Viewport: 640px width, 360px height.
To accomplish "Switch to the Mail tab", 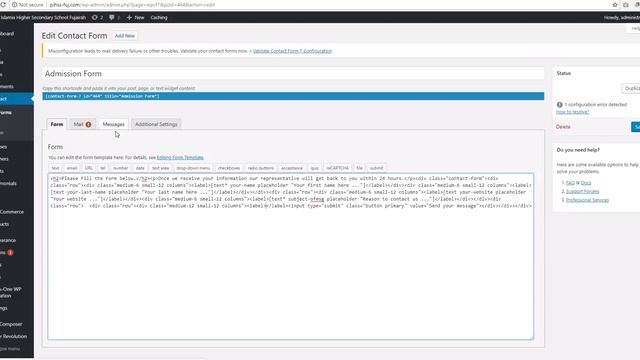I will [82, 124].
